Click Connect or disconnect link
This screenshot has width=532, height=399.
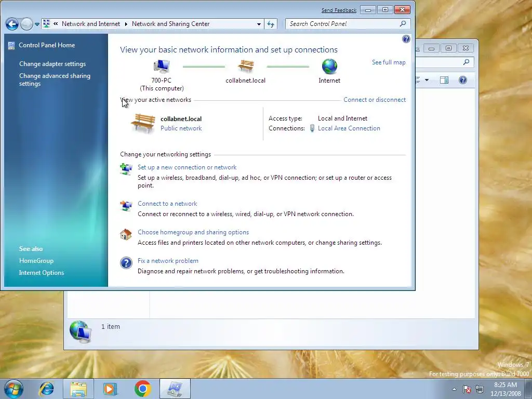pyautogui.click(x=375, y=100)
